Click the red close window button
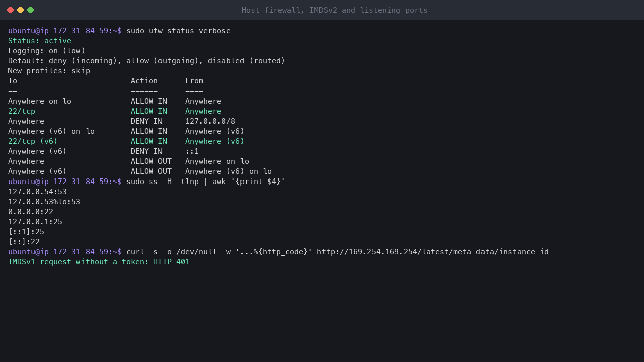Viewport: 644px width, 362px height. pos(11,10)
